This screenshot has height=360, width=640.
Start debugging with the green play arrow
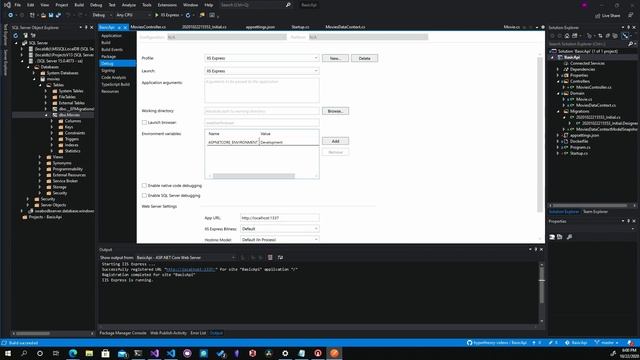click(x=156, y=15)
